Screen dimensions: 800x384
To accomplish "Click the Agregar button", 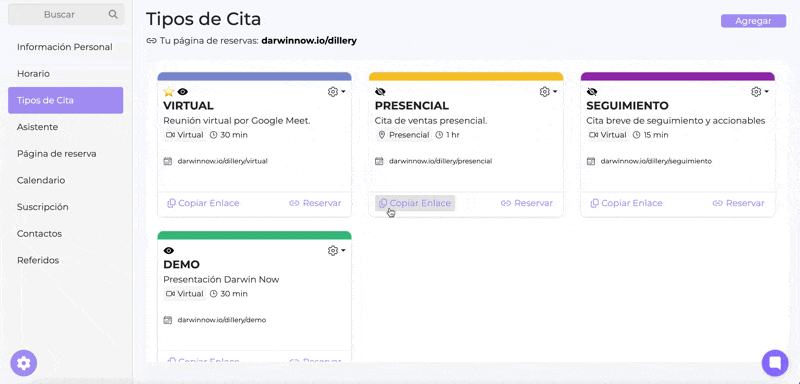I will (753, 21).
